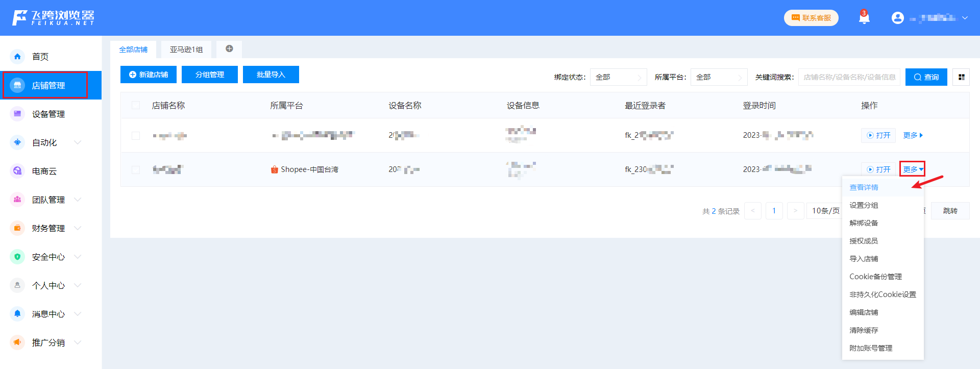Open 首页 in the sidebar

click(51, 57)
